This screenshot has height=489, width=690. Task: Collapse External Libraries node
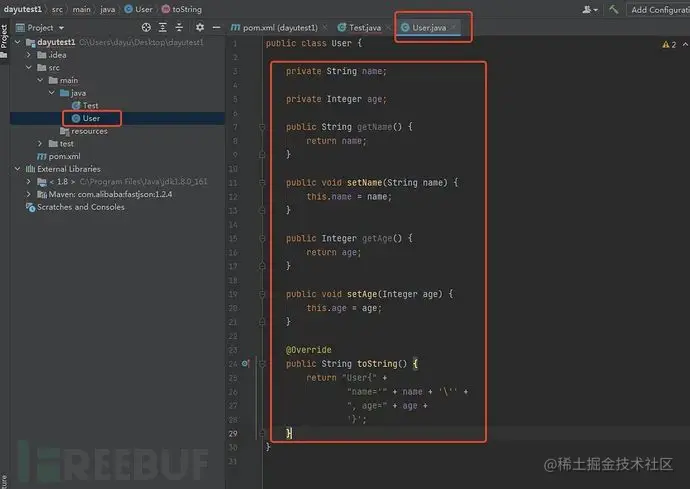click(18, 169)
